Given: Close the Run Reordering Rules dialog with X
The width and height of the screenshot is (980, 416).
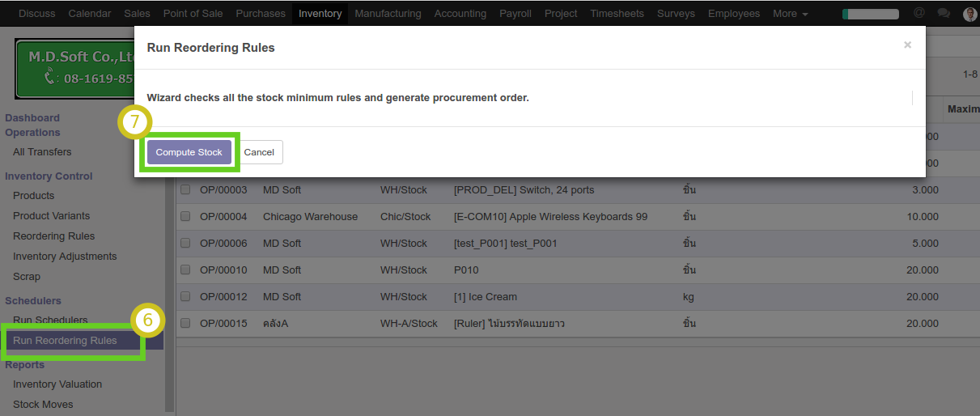Looking at the screenshot, I should (x=907, y=45).
